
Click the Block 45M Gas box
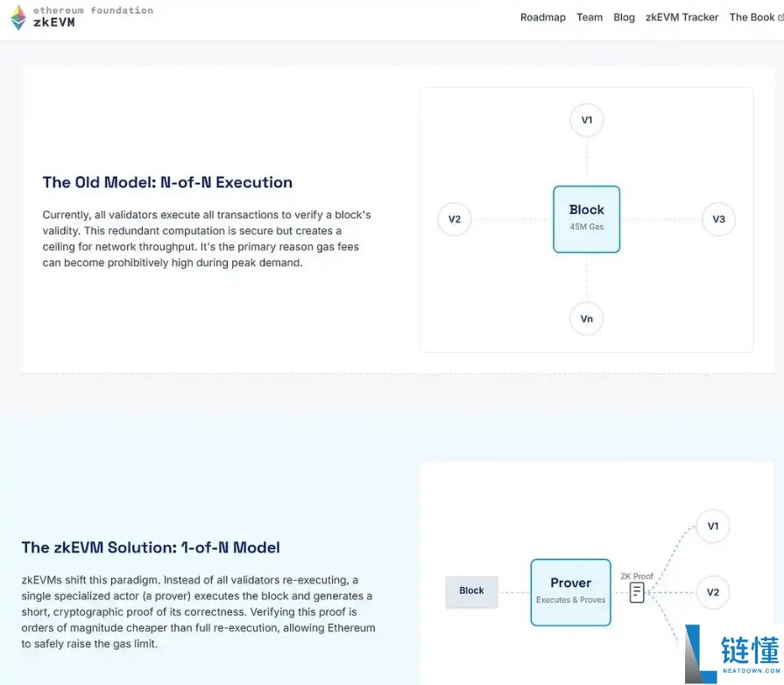coord(587,219)
